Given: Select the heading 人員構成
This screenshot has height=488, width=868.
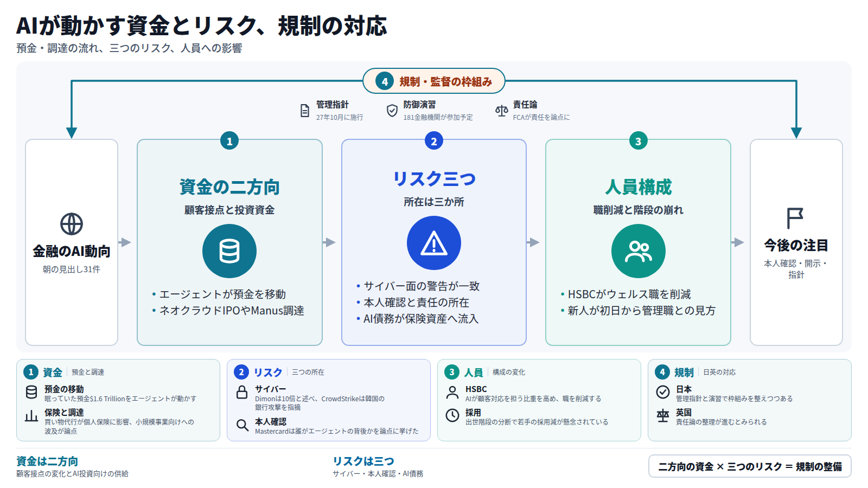Looking at the screenshot, I should click(x=639, y=187).
